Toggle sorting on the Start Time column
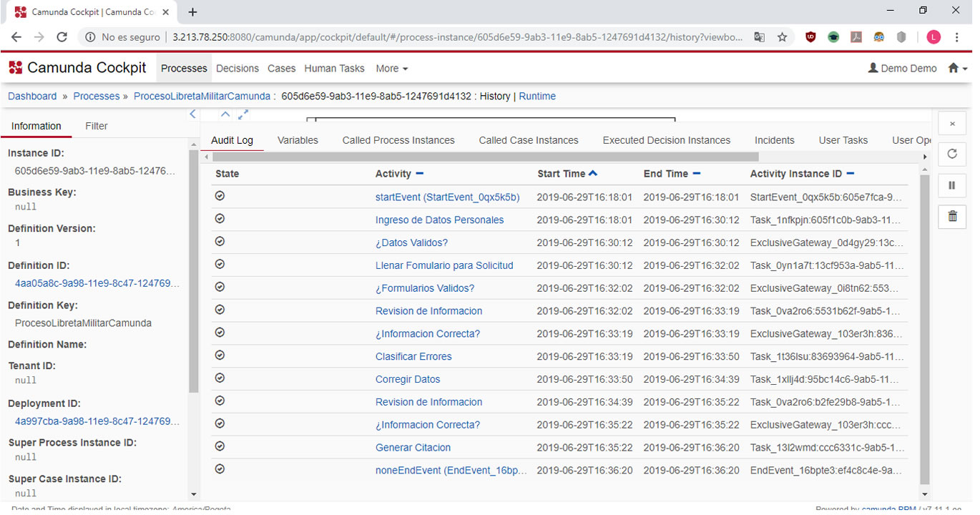The width and height of the screenshot is (980, 515). 568,174
